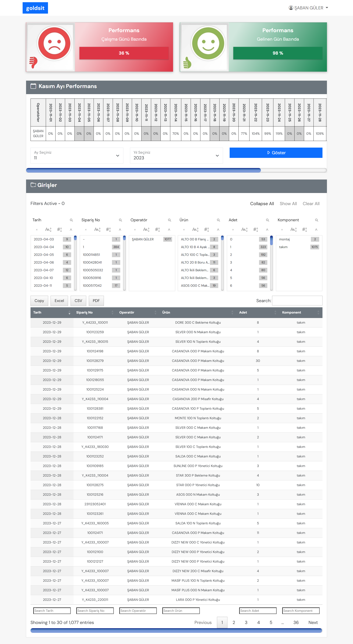The image size is (353, 644).
Task: Sort Operatör filter values numerically
Action: point(158,229)
